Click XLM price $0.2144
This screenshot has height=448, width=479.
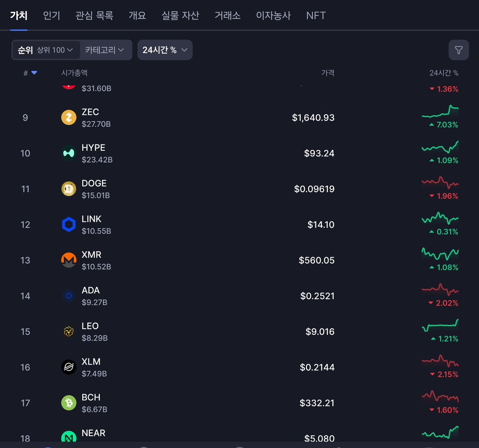tap(317, 367)
